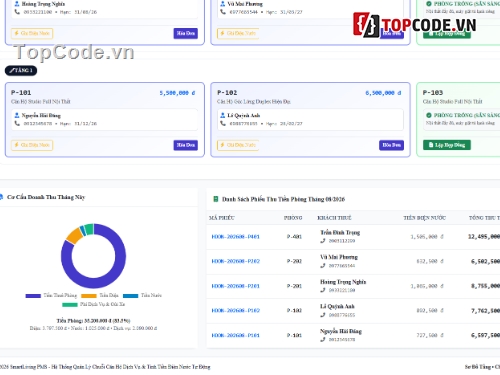Click phone icon in Trần Đình Trọng table row
The width and height of the screenshot is (500, 375).
point(323,241)
